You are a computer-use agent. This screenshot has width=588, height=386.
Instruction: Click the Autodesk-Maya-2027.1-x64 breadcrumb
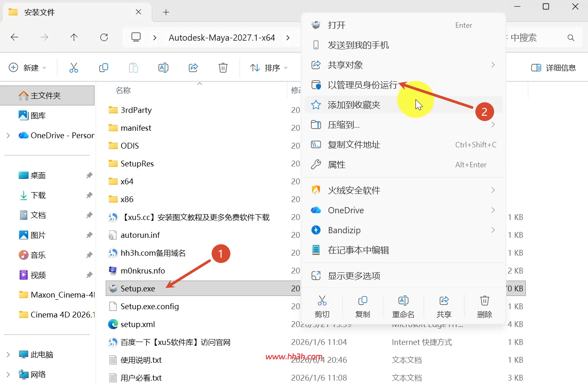tap(222, 38)
